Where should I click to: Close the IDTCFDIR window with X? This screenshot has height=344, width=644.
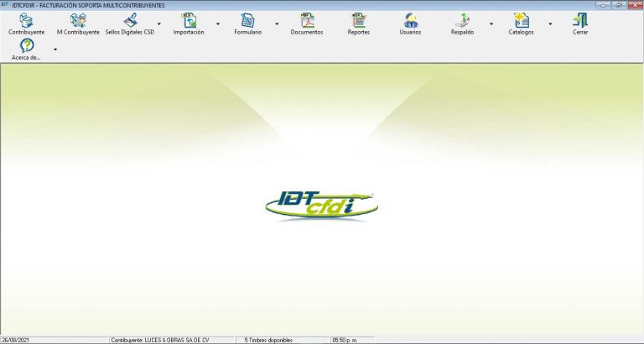(x=634, y=5)
